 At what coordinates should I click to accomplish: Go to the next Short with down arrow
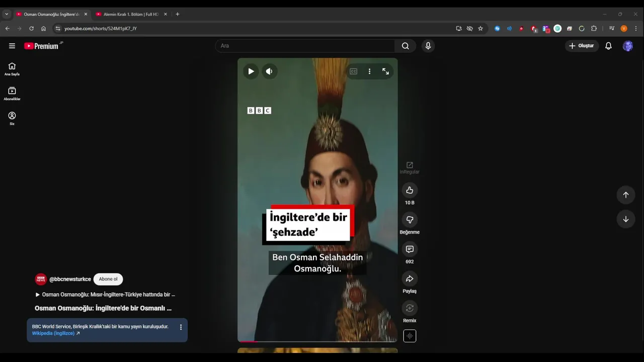pos(626,219)
